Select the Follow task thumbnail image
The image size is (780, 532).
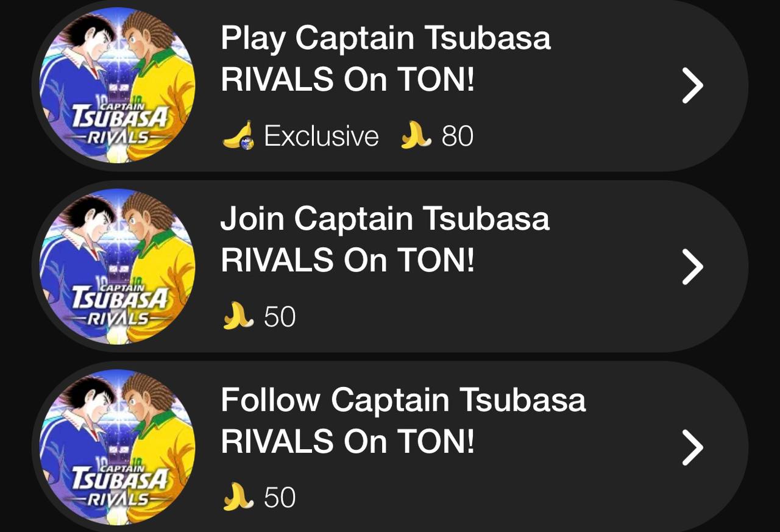pos(117,448)
